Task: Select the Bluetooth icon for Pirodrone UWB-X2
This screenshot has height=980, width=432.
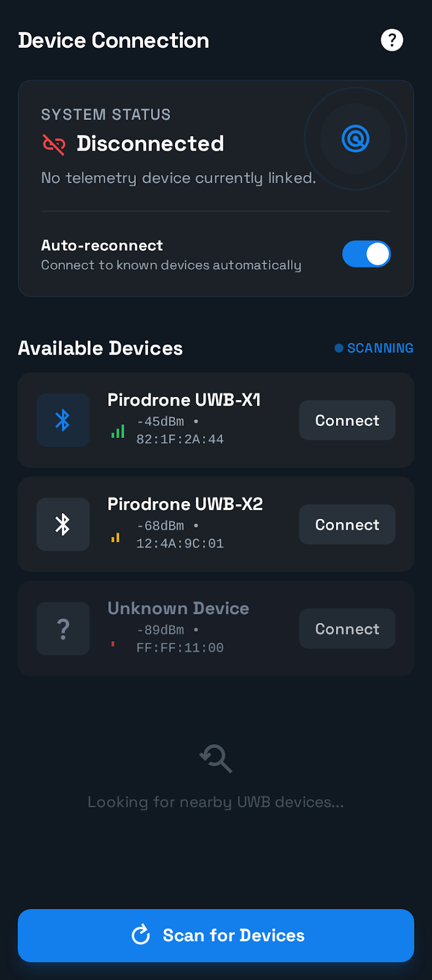Action: [63, 524]
